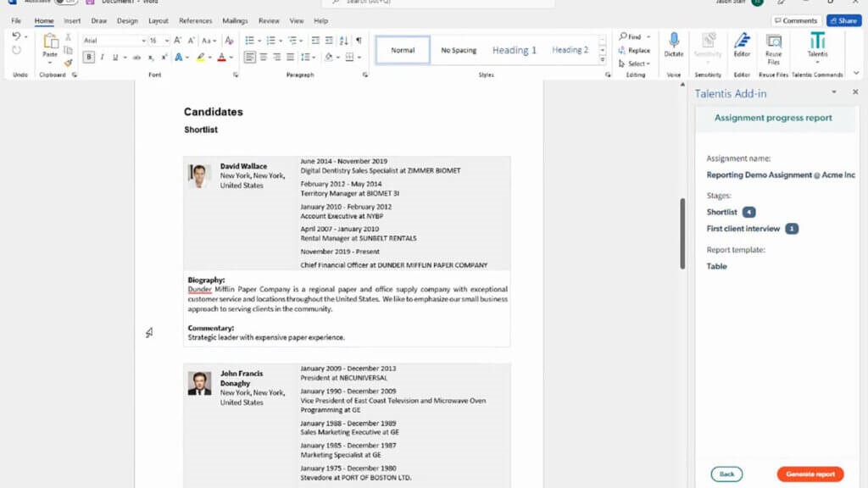This screenshot has height=488, width=868.
Task: Click the Sort A-Z icon
Action: [343, 41]
